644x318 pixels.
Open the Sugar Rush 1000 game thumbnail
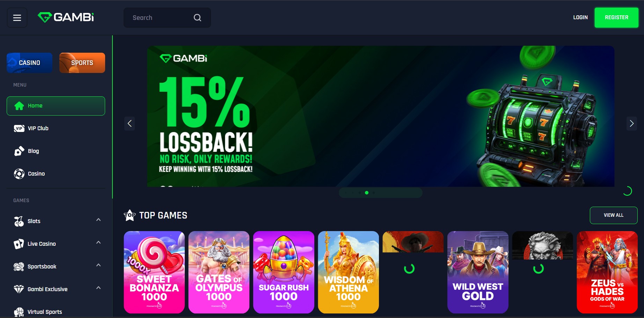point(284,272)
